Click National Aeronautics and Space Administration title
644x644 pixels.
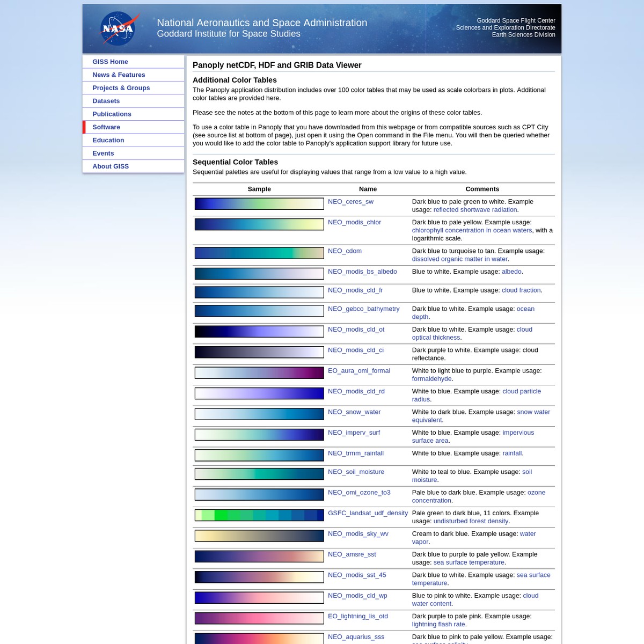click(262, 23)
